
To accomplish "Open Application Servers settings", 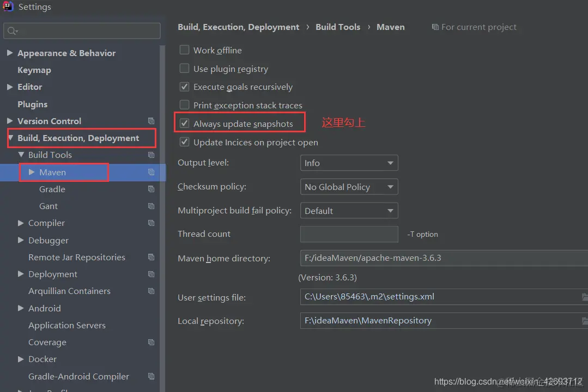I will point(67,325).
